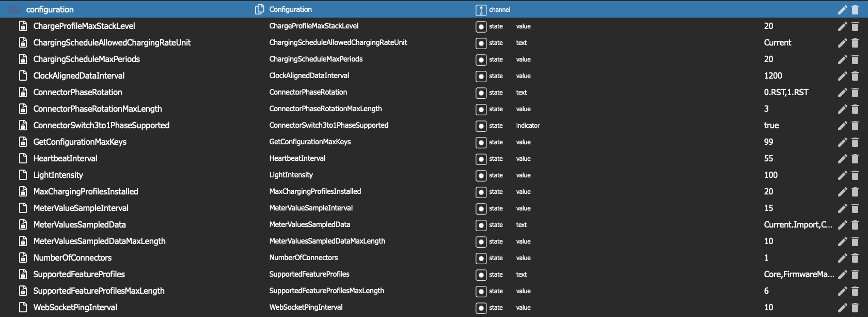This screenshot has width=868, height=317.
Task: Click the value 15 for MeterValueSampleInterval
Action: [x=768, y=208]
